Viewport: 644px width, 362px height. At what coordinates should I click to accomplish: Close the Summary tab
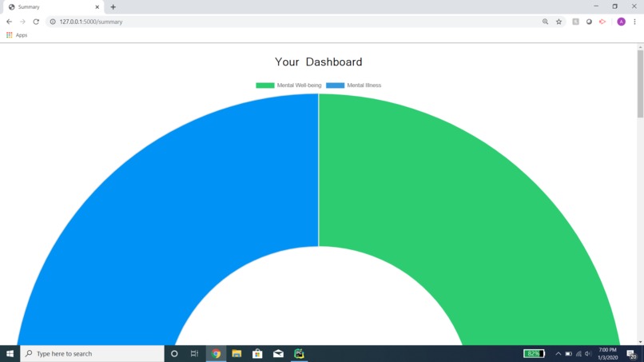click(x=97, y=7)
